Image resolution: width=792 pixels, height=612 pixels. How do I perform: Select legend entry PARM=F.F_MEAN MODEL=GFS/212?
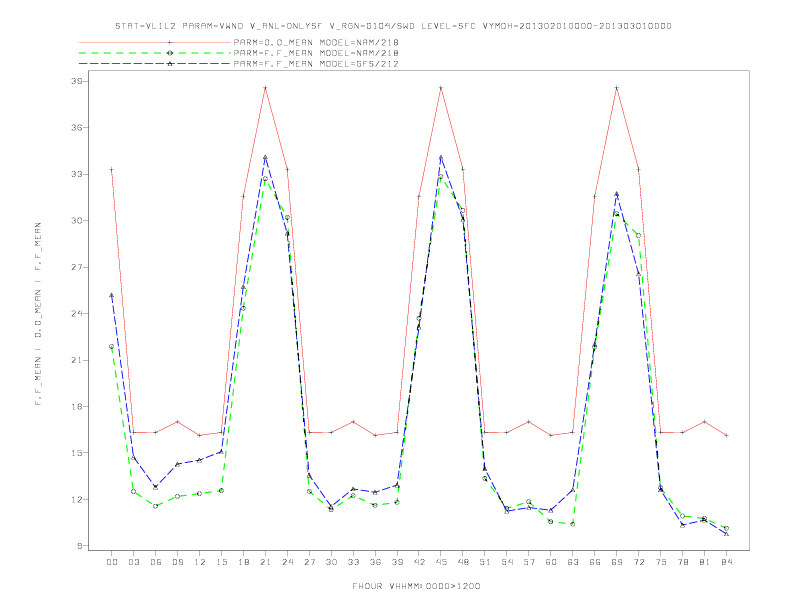point(316,64)
